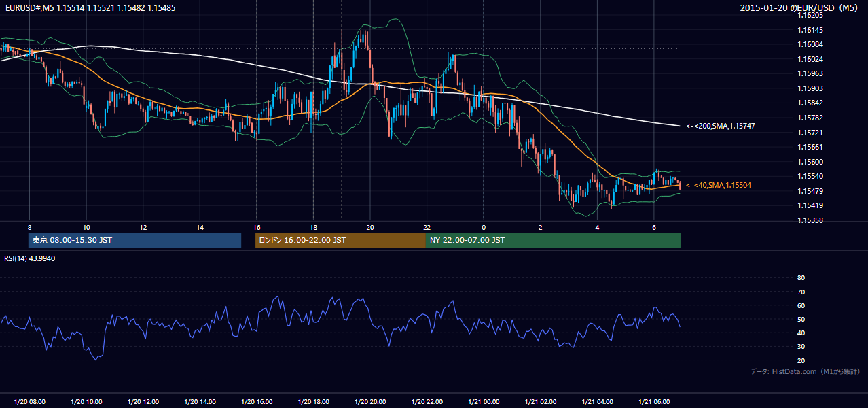Click the 1/21 02:00 time label
Viewport: 868px width, 408px height.
click(x=541, y=401)
